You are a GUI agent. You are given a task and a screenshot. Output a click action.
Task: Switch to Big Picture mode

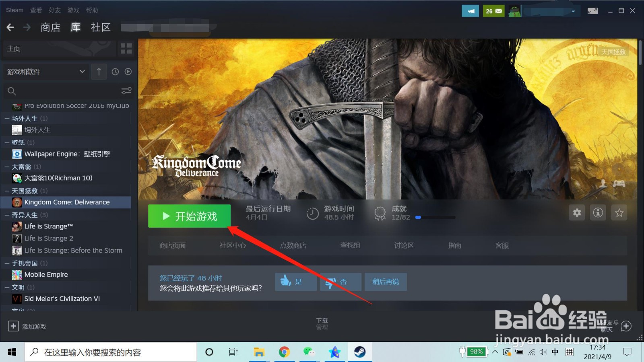point(592,11)
